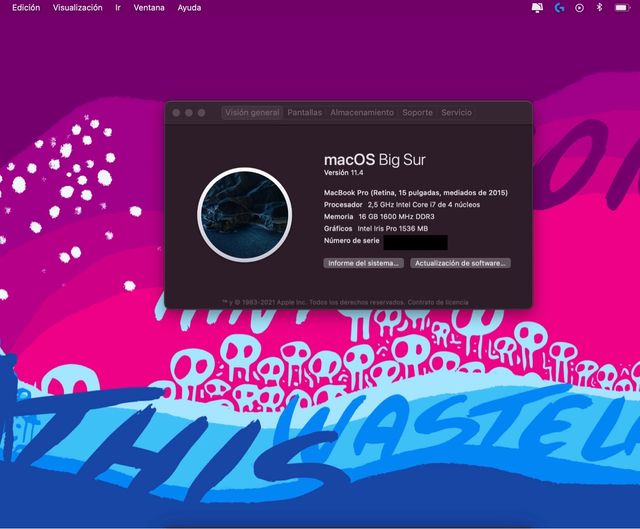Click the battery status icon
The image size is (640, 529).
point(624,7)
